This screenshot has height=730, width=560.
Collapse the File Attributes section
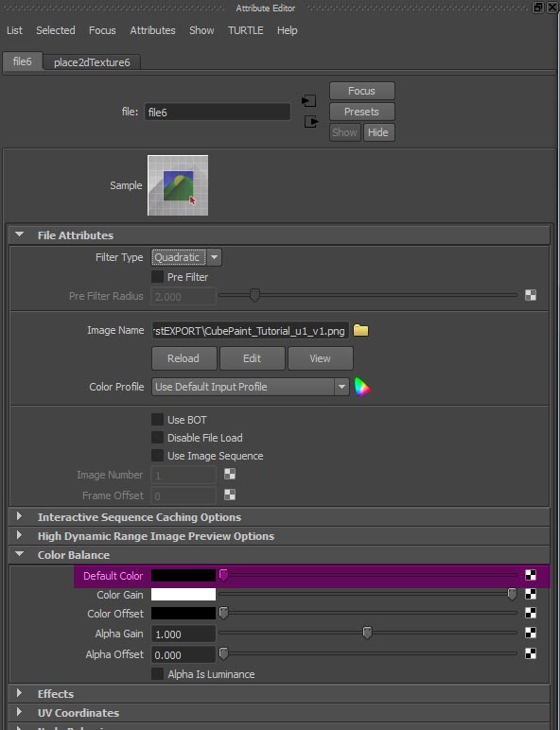pos(19,235)
